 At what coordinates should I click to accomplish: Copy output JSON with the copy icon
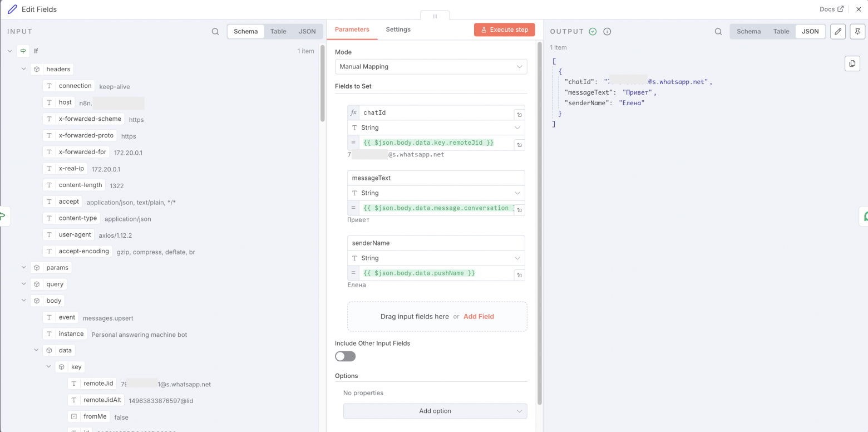click(x=852, y=64)
